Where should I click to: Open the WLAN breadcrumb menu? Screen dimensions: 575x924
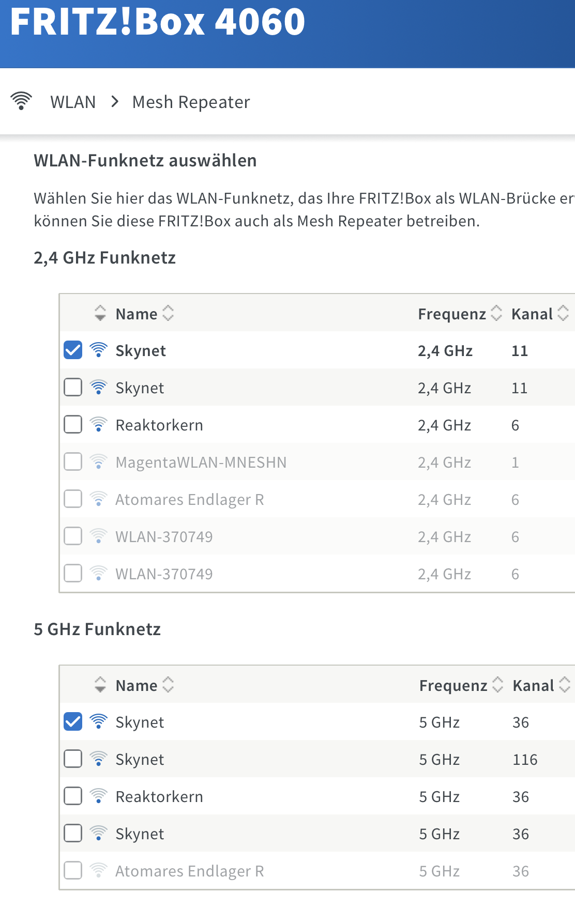(x=73, y=102)
